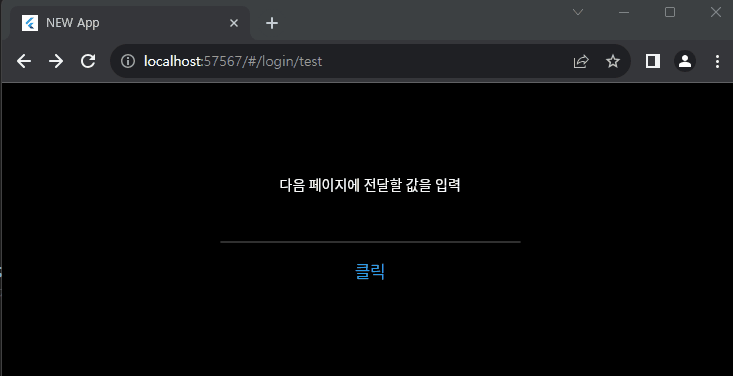Open Chrome three-dot menu
Screen dimensions: 733x376
click(x=717, y=61)
